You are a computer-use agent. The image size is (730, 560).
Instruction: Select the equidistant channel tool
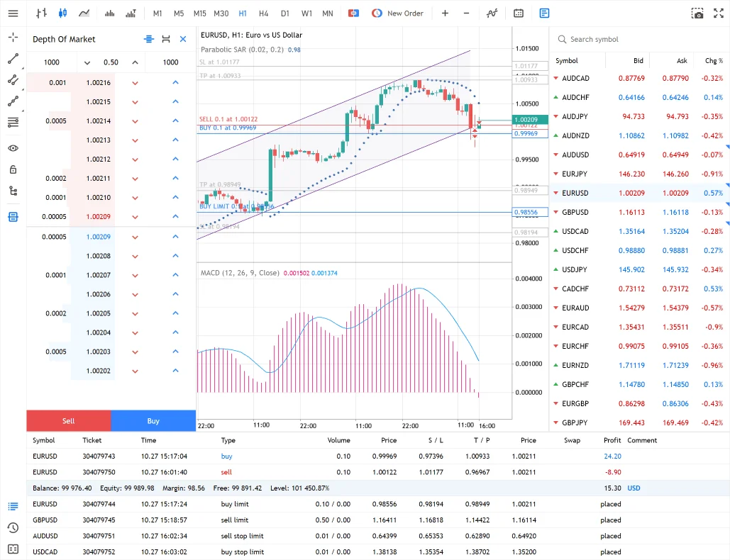[x=13, y=80]
